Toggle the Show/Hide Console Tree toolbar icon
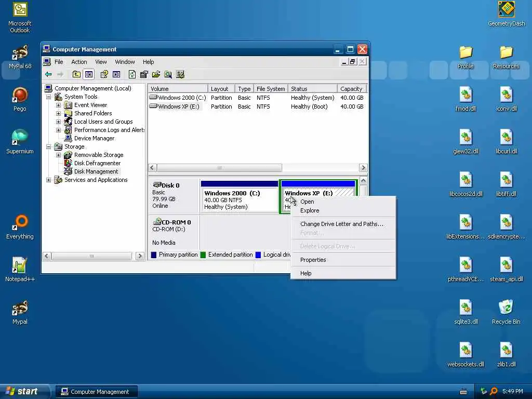The image size is (532, 399). point(89,74)
